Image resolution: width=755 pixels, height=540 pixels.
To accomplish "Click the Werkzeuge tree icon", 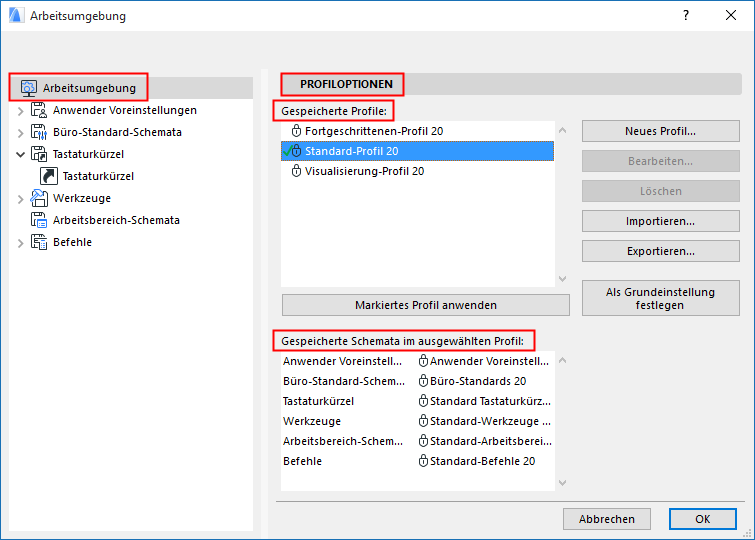I will [39, 198].
